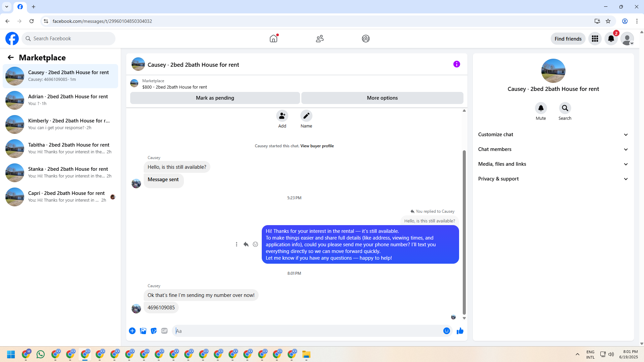The image size is (644, 362).
Task: Mute the conversation with the bell
Action: pos(541,108)
